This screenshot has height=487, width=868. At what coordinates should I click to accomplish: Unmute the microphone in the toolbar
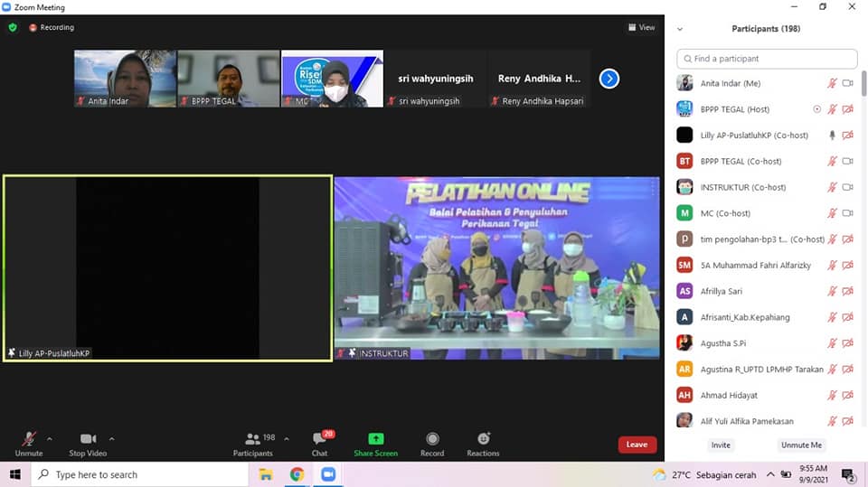29,439
